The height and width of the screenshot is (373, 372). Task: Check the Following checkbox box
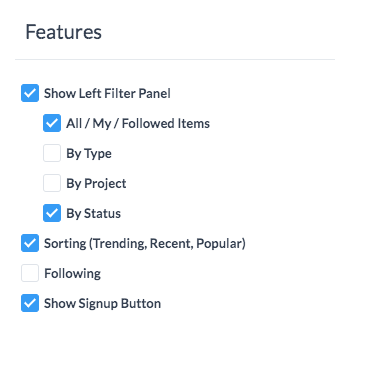(30, 273)
